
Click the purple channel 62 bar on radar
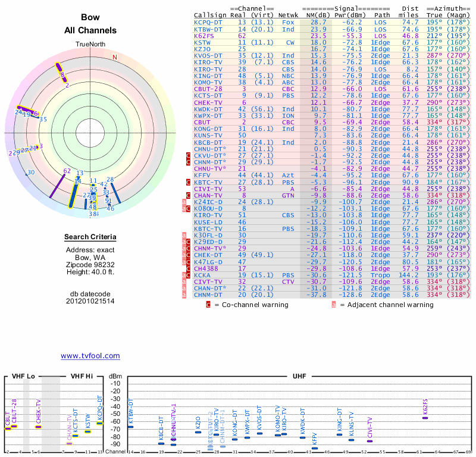(x=57, y=184)
